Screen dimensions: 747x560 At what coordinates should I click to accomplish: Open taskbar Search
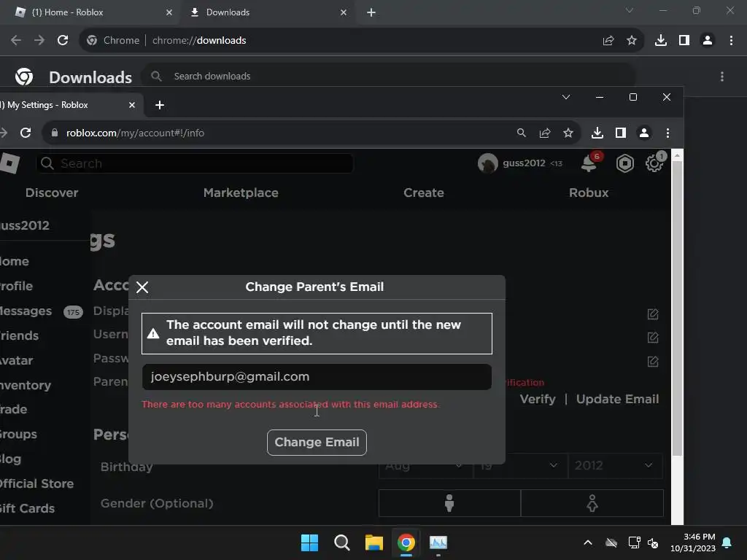[341, 542]
